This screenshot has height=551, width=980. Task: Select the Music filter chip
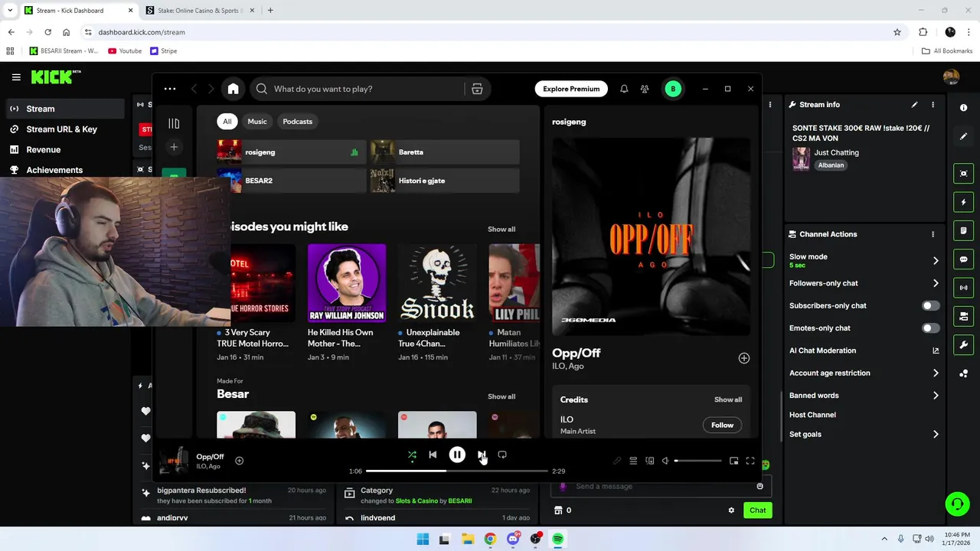click(x=257, y=122)
